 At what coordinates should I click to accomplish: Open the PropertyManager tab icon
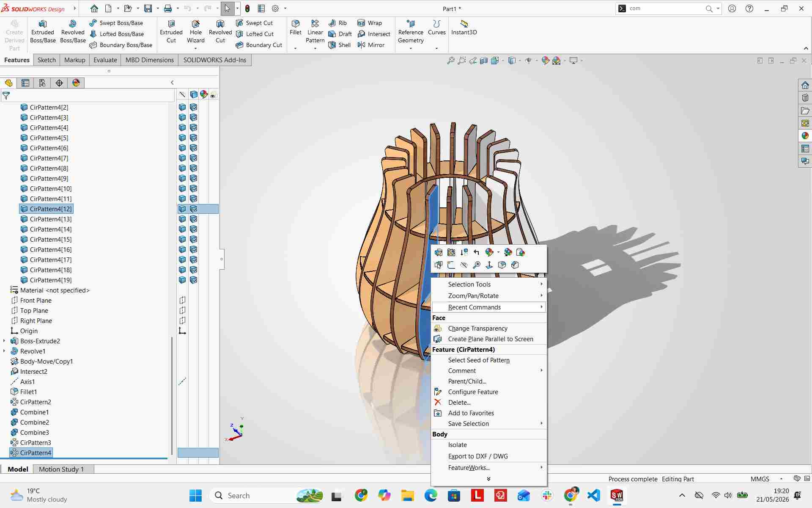point(25,83)
